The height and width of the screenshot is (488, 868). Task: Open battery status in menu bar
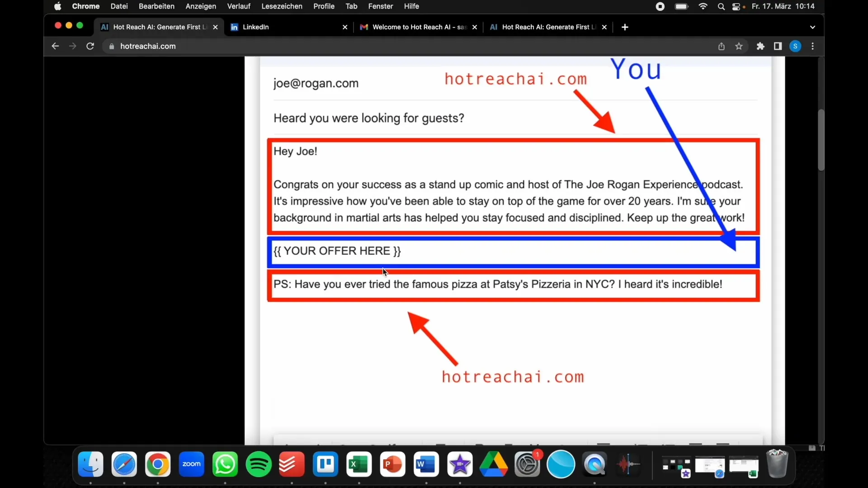pos(681,6)
